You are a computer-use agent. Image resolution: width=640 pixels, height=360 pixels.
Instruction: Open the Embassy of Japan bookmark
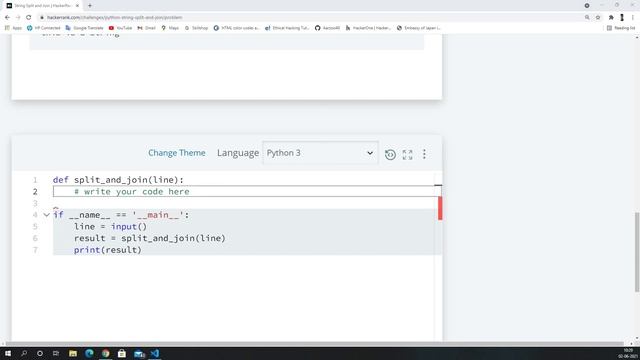tap(418, 28)
